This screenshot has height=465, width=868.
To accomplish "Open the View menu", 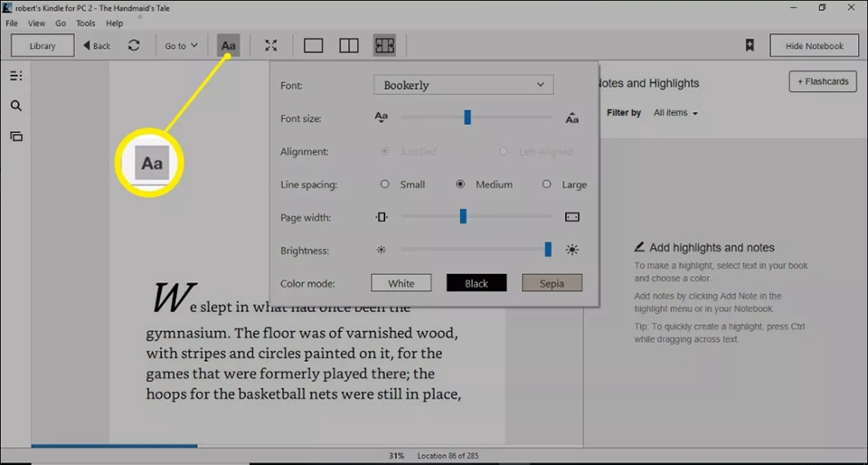I will click(36, 24).
